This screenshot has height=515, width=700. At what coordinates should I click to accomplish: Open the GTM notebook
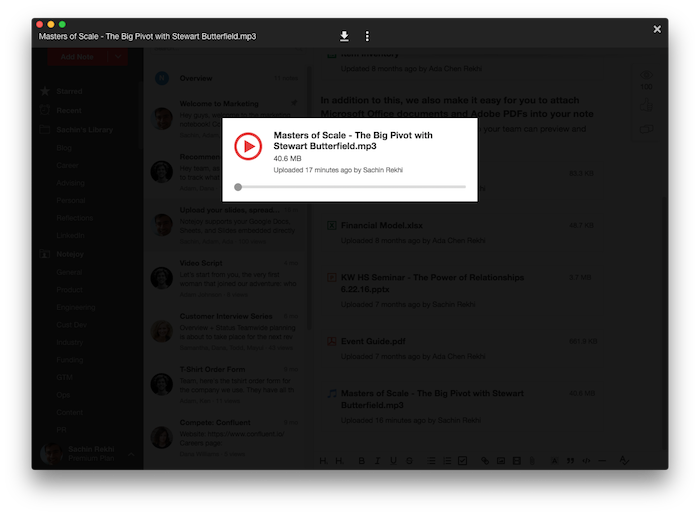click(64, 377)
